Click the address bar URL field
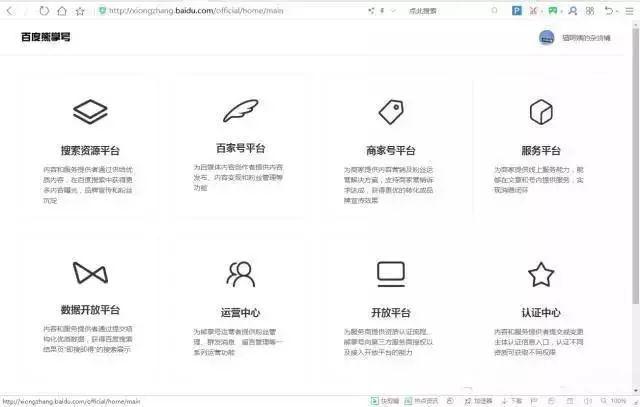This screenshot has width=640, height=407. point(196,11)
